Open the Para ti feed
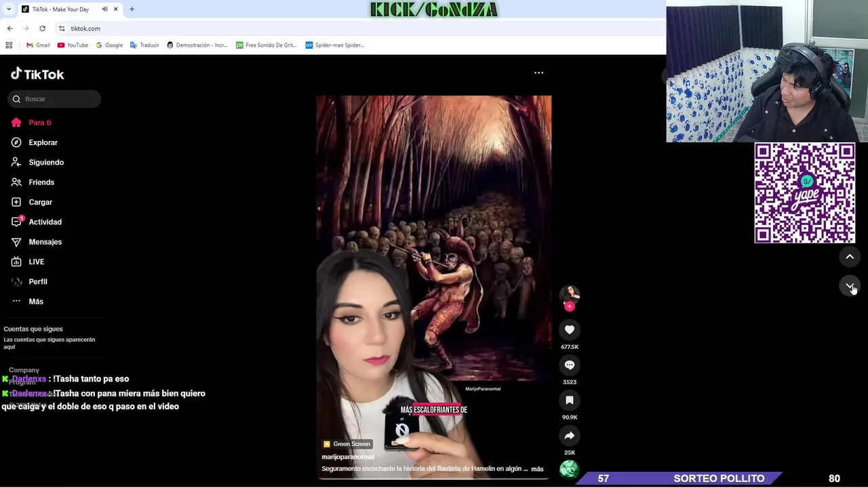 (x=40, y=123)
